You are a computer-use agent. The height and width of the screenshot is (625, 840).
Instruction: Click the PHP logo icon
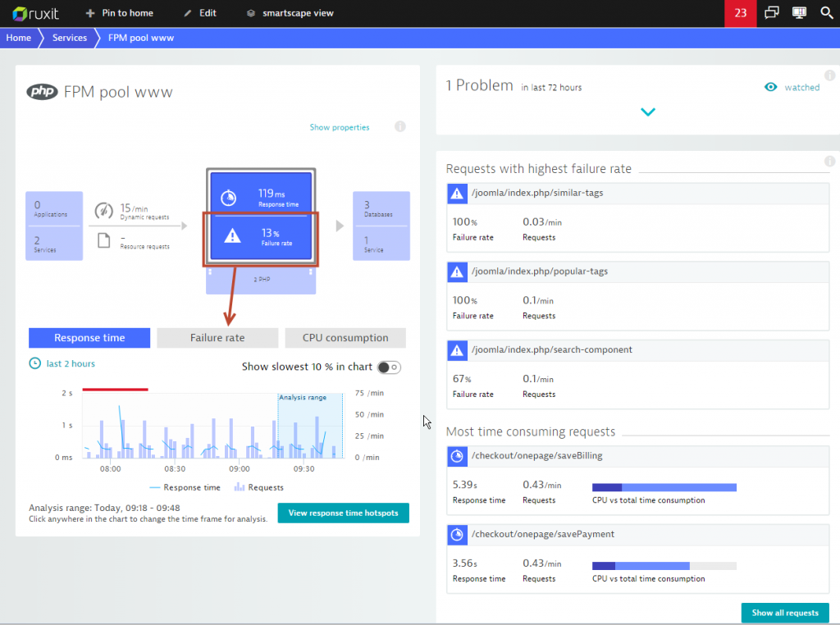(42, 92)
